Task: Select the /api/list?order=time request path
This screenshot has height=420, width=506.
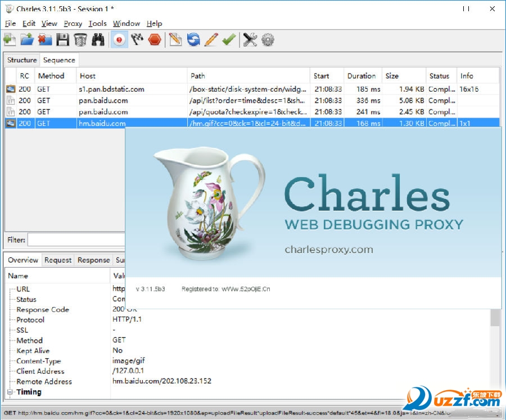Action: coord(247,101)
